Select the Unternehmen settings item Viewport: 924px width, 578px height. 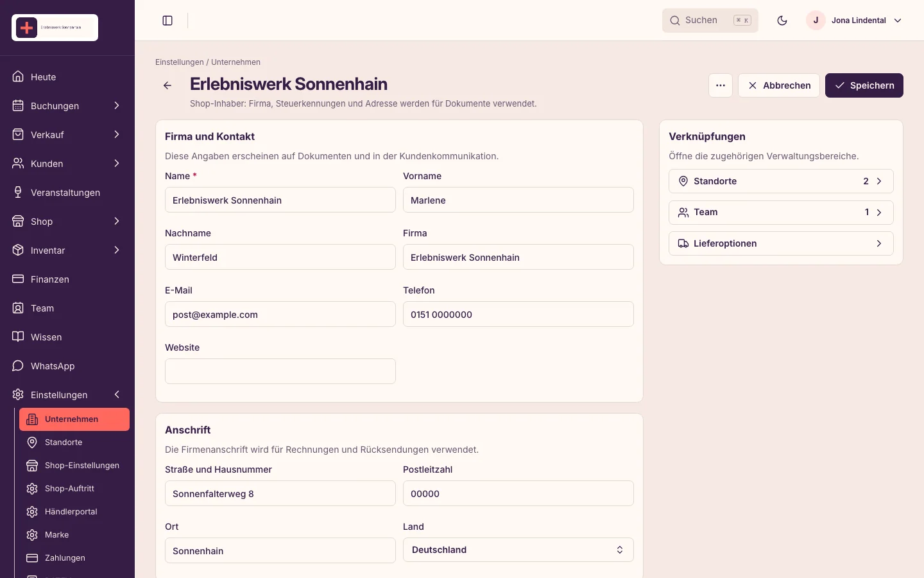74,419
